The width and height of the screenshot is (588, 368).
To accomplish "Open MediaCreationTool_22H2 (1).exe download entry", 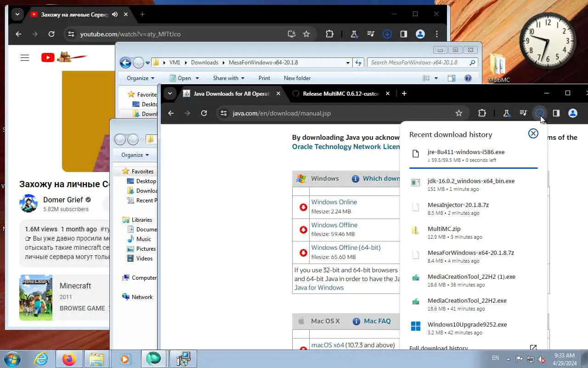I will click(474, 280).
